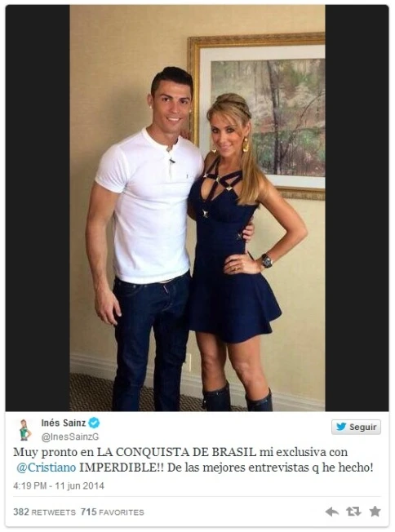The height and width of the screenshot is (532, 395).
Task: Click the black bar left of photo
Action: (38, 207)
